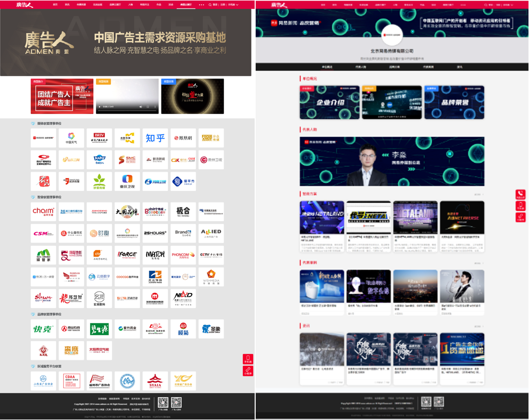Open the 贵州卫视 logo tile
Image resolution: width=529 pixels, height=420 pixels.
tap(211, 160)
